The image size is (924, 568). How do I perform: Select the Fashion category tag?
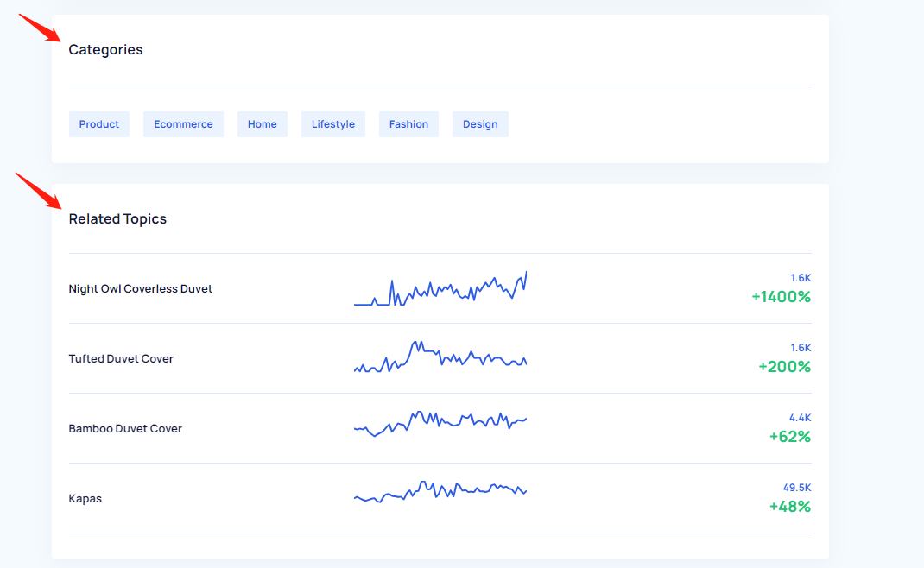coord(408,124)
